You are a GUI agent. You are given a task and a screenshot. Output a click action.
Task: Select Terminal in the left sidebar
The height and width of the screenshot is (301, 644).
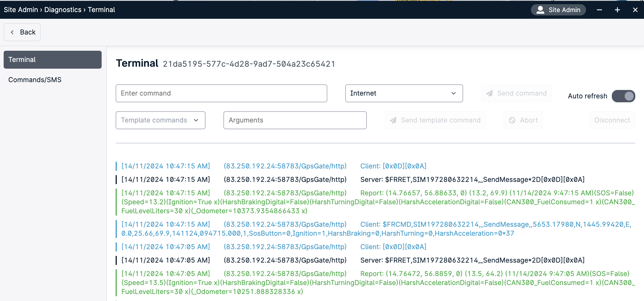coord(52,59)
